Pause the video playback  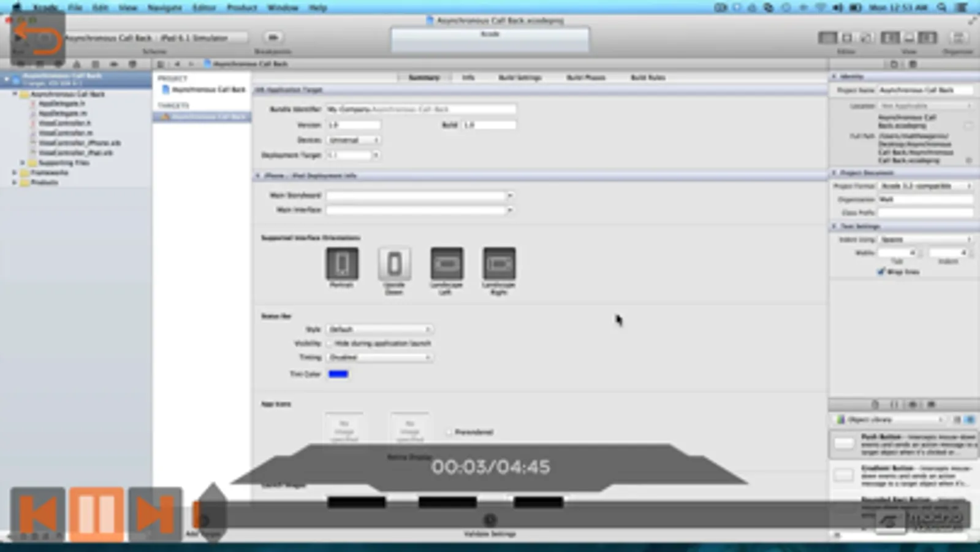point(96,514)
